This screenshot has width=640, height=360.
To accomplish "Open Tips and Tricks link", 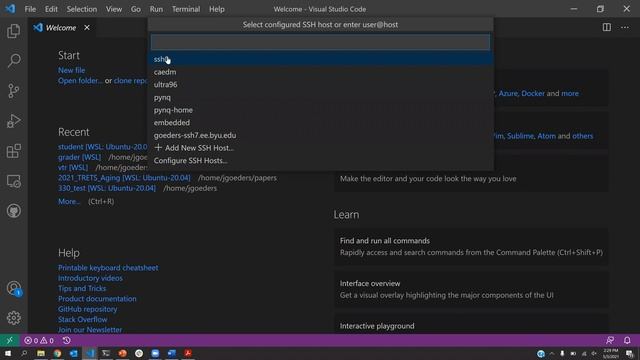I will tap(82, 288).
